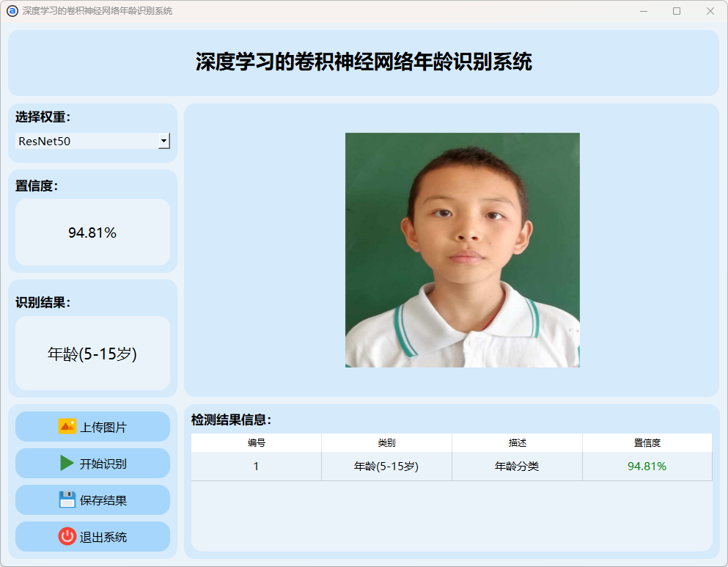Click the picture icon on the 上传图片 button

(67, 426)
